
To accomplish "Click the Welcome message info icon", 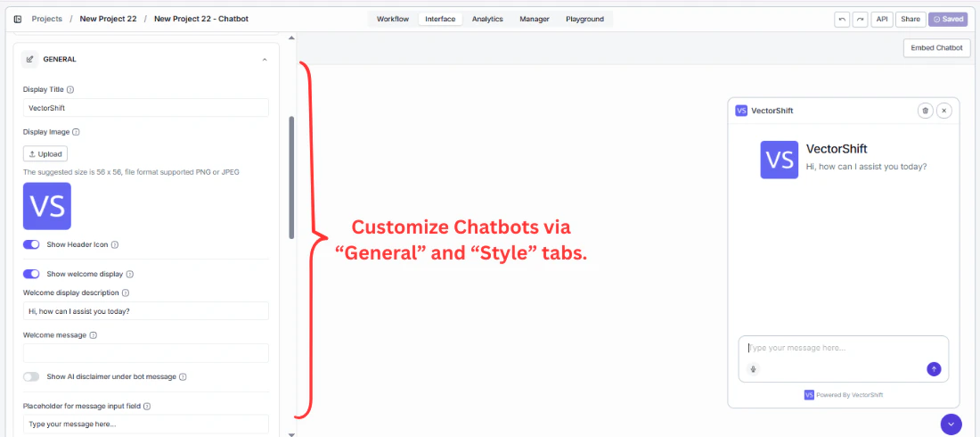I will tap(94, 335).
